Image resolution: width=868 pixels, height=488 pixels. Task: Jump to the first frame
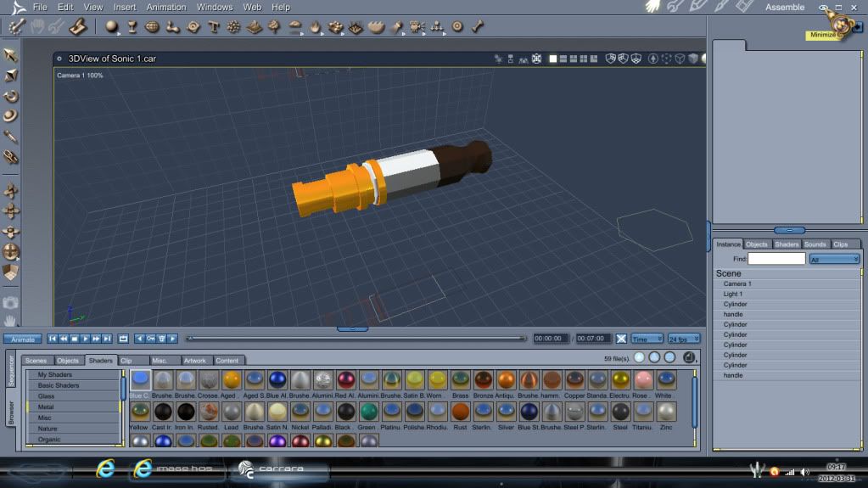coord(52,339)
